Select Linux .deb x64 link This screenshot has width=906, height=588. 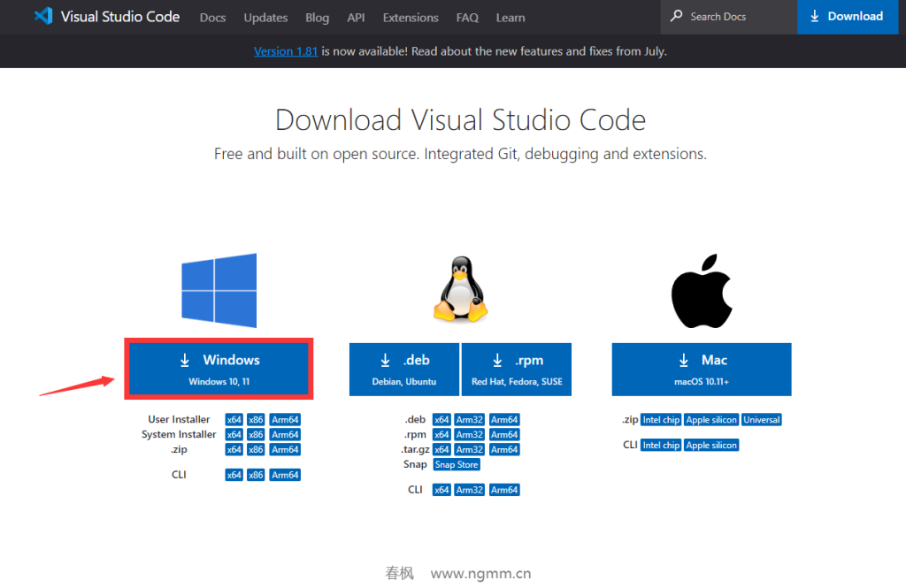[x=441, y=419]
